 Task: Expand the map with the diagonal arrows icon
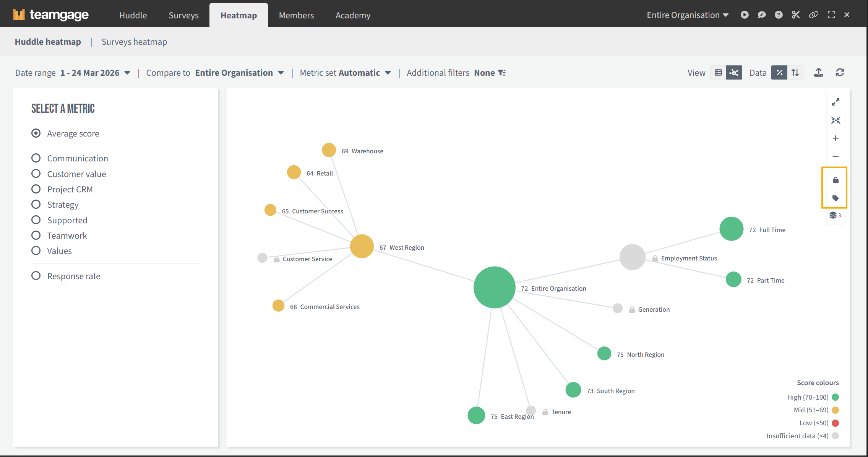coord(836,102)
